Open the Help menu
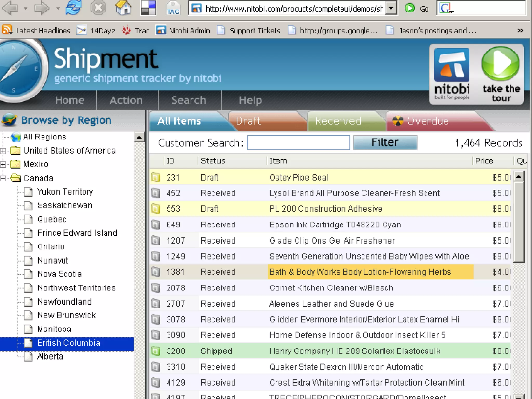 250,100
